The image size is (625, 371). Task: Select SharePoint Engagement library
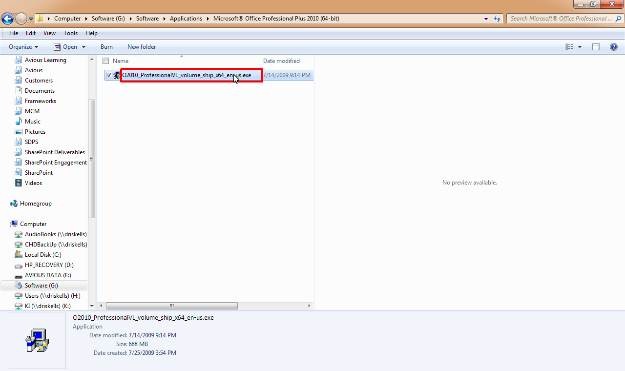pos(56,163)
